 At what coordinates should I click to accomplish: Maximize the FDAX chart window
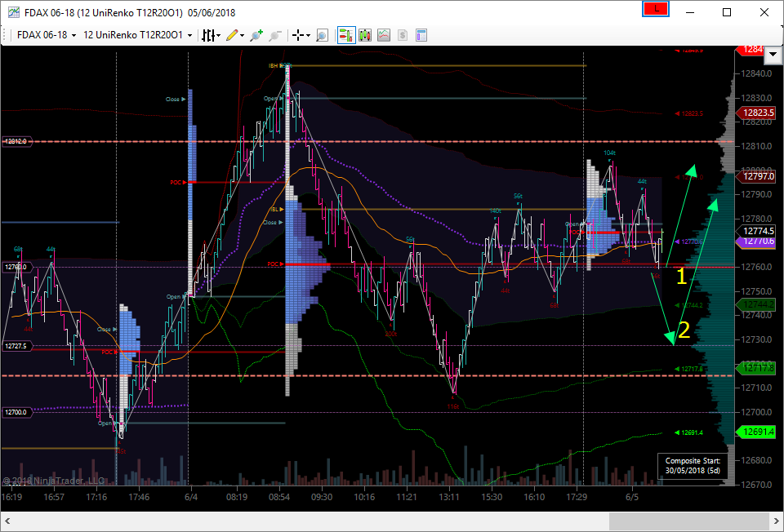[727, 12]
